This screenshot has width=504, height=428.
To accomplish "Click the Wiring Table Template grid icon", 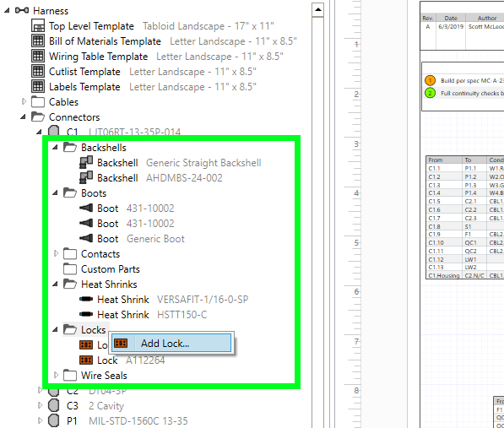I will (38, 56).
